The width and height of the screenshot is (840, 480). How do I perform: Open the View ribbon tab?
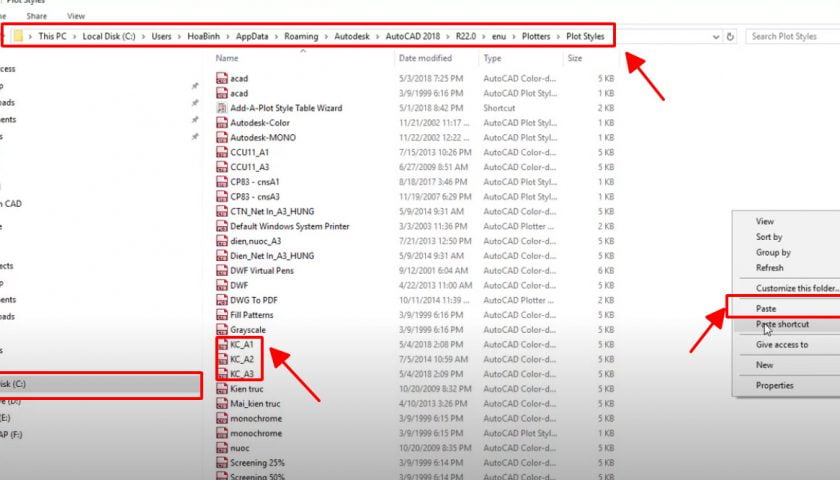click(76, 16)
